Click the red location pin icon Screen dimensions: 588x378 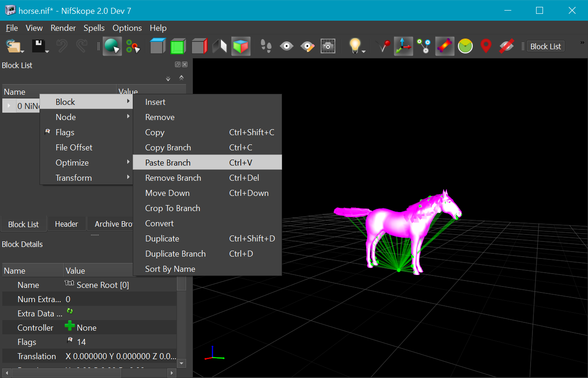click(x=486, y=46)
